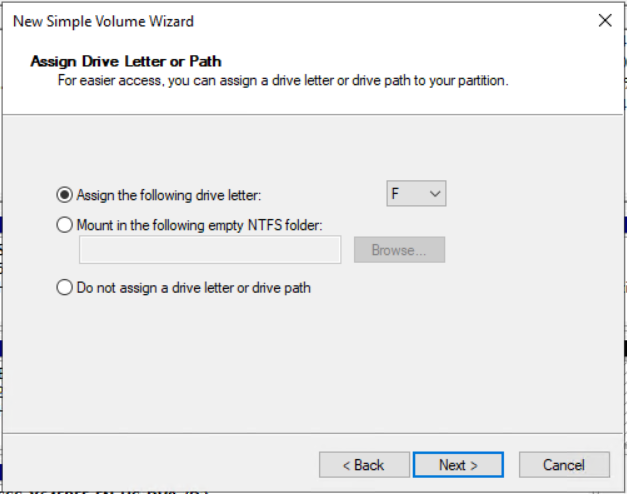Click the "Assign Drive Letter or Path" heading
The height and width of the screenshot is (494, 627).
pos(126,61)
